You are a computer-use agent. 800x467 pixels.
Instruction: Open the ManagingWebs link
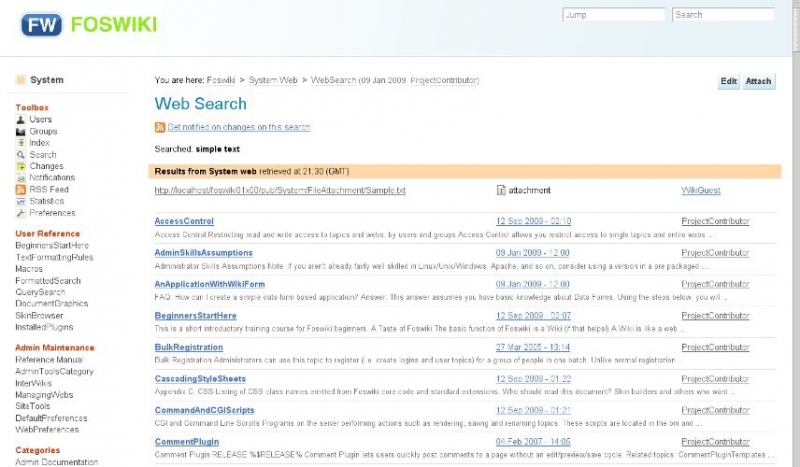tap(44, 395)
